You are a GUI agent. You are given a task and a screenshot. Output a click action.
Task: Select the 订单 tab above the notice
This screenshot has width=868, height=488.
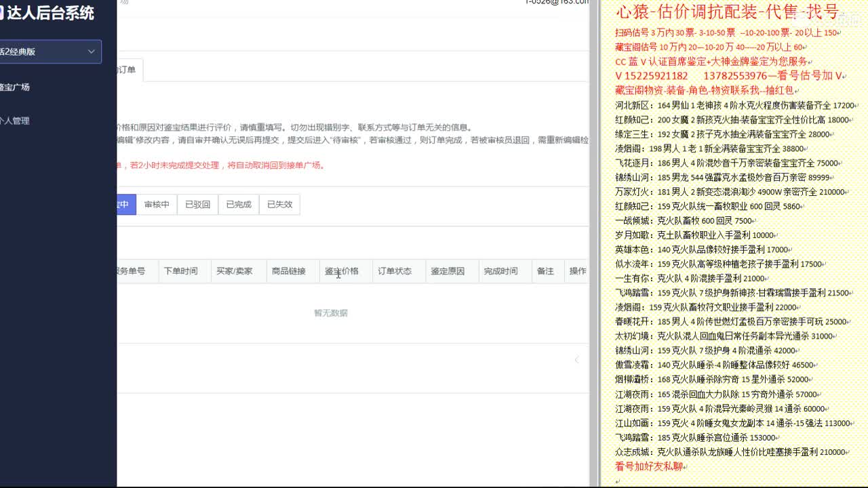pos(130,70)
